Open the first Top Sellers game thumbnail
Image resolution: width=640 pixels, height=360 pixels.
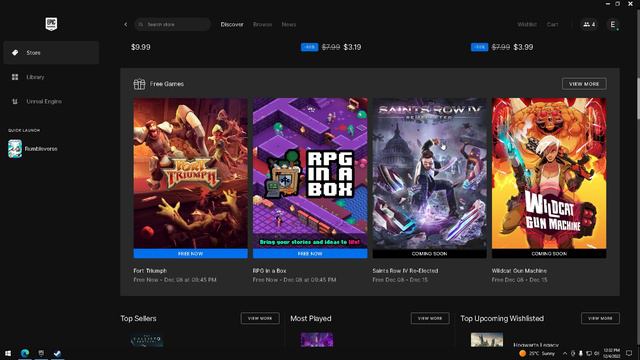click(x=147, y=340)
